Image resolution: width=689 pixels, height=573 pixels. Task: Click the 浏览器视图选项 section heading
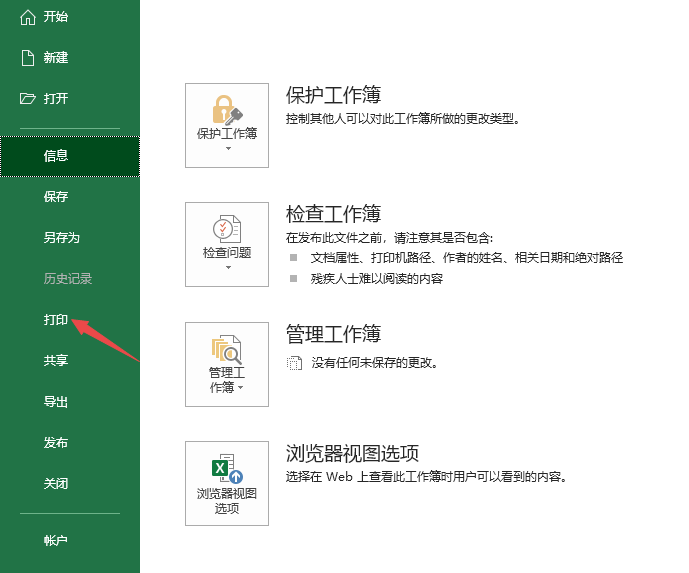click(352, 453)
